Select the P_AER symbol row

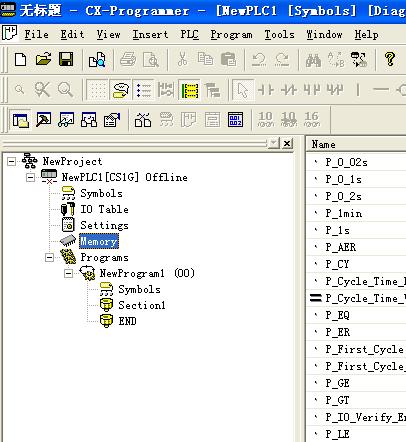pos(356,247)
